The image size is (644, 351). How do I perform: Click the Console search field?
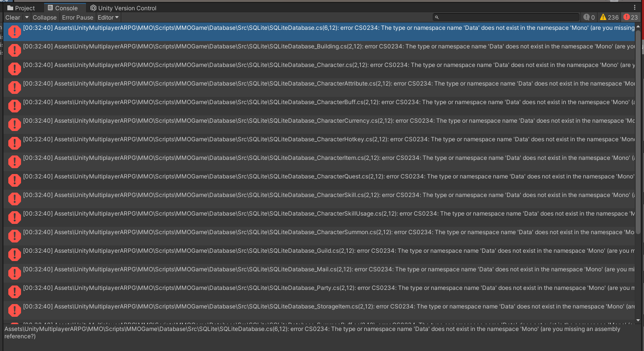pyautogui.click(x=506, y=18)
